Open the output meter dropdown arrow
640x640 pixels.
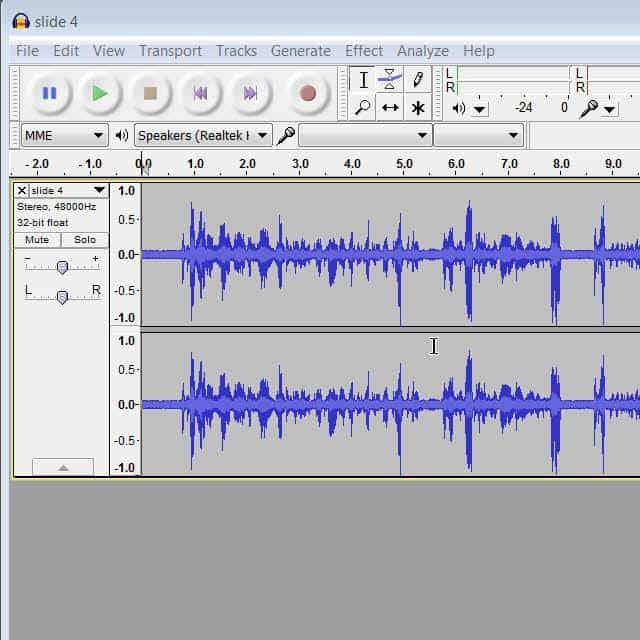(480, 109)
